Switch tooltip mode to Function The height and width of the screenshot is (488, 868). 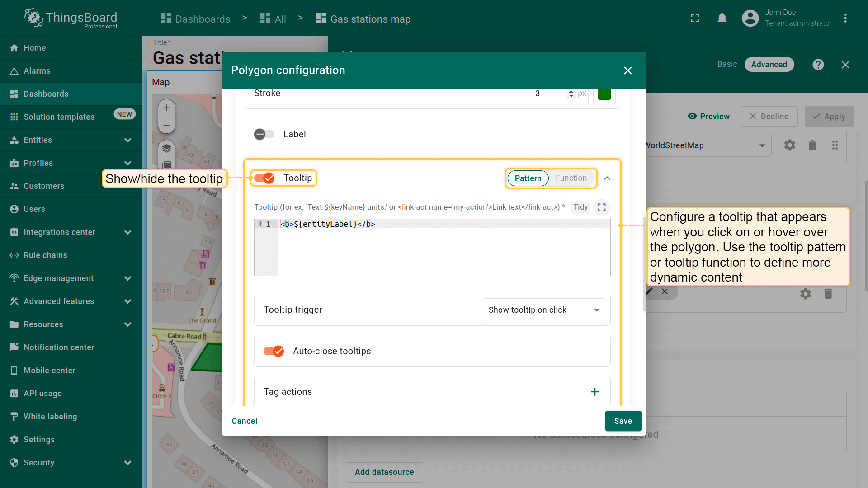(x=571, y=178)
